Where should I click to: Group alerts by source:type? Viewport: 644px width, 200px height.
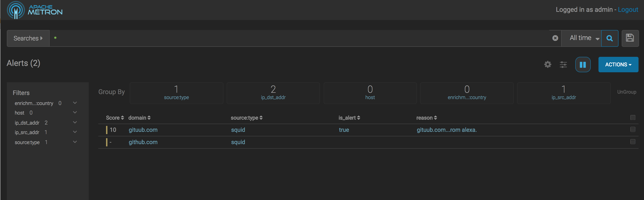(176, 93)
